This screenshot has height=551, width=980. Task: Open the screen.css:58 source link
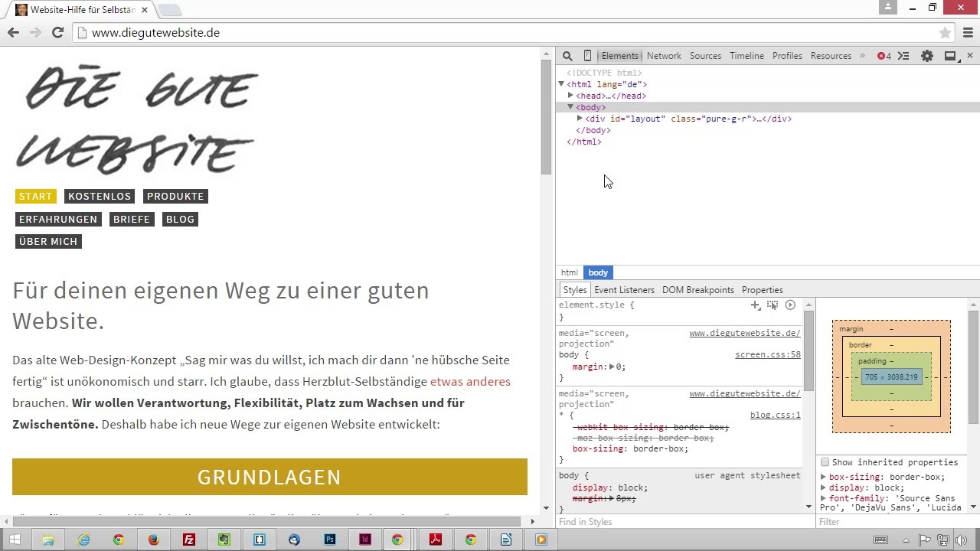[x=767, y=355]
